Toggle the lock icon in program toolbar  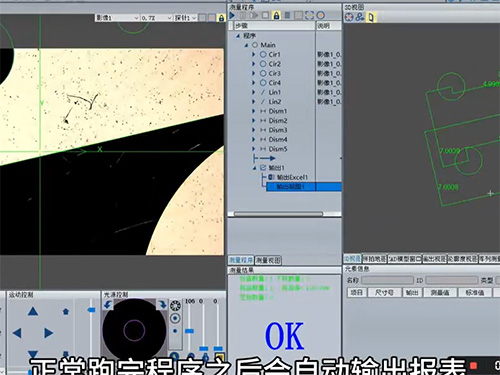coord(276,15)
